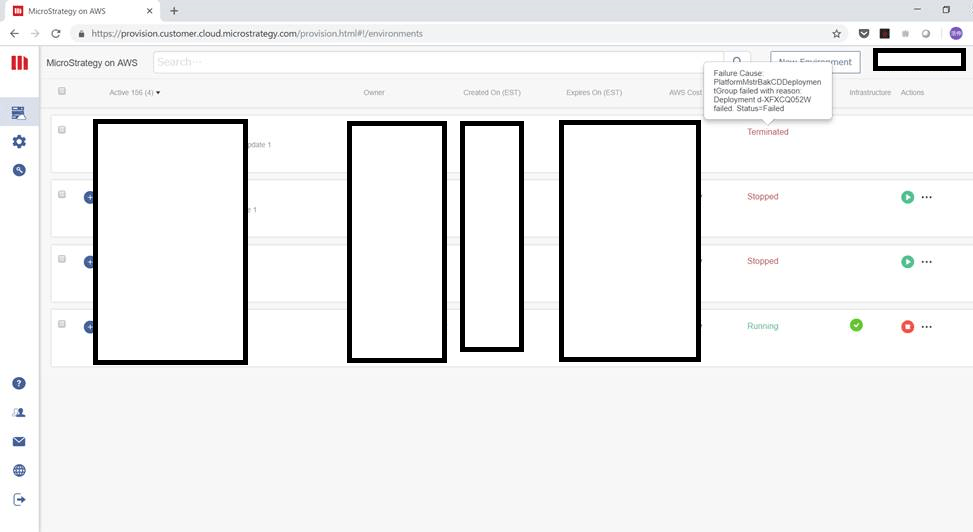Click the Terminated status text
Screen dimensions: 973x532
[768, 132]
